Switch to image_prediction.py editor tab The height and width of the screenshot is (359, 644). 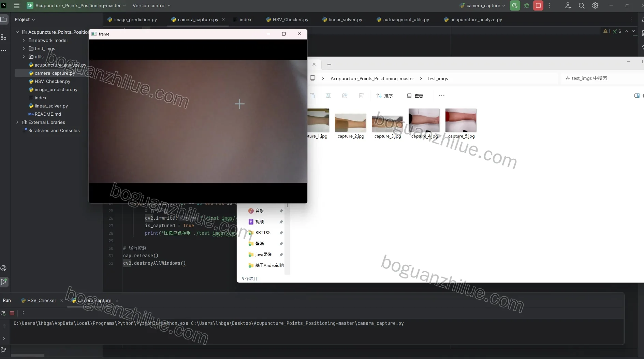point(132,19)
